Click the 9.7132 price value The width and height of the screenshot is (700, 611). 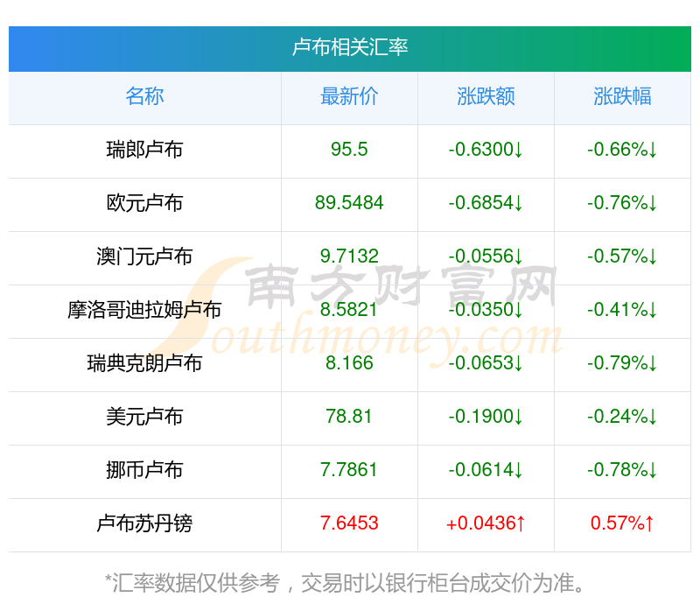coord(349,256)
